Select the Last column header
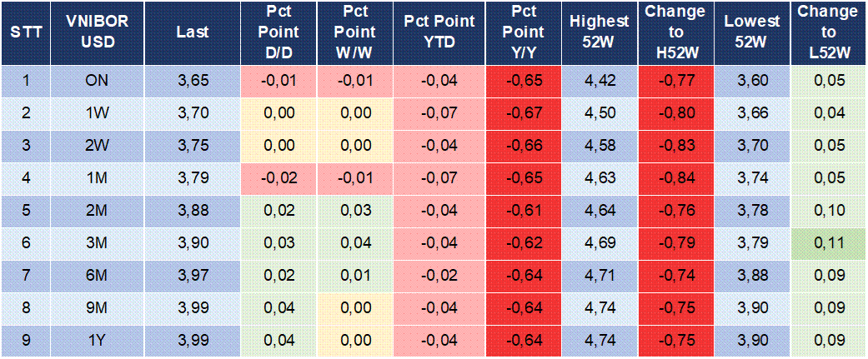The image size is (868, 359). 193,32
